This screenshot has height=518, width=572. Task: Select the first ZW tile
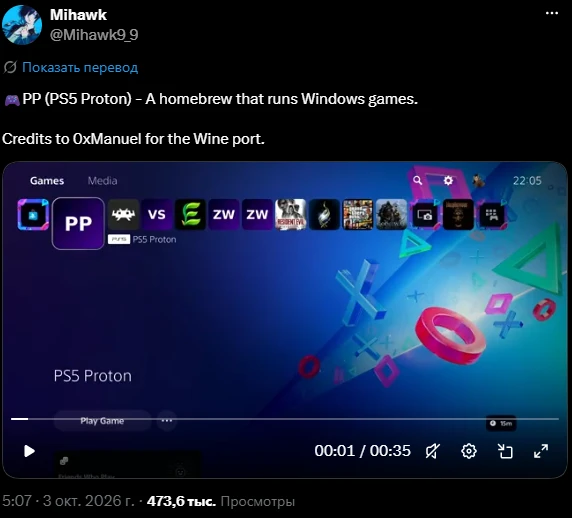tap(224, 214)
